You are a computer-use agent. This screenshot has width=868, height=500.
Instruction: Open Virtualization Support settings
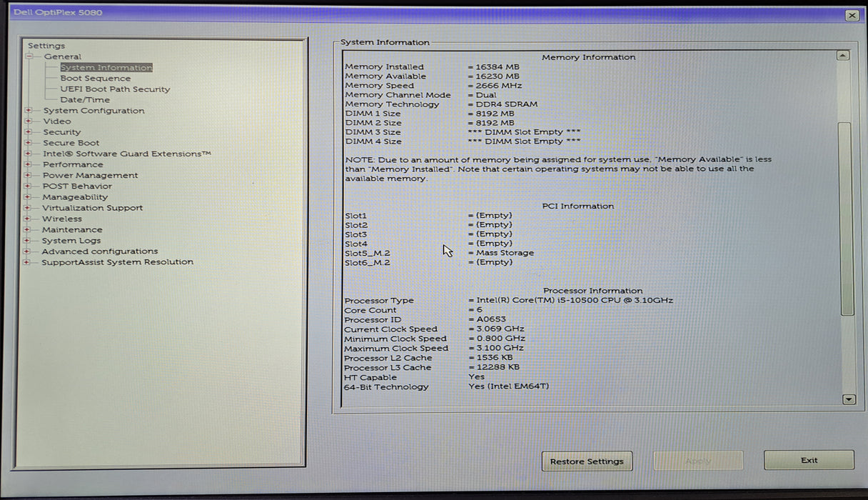92,208
